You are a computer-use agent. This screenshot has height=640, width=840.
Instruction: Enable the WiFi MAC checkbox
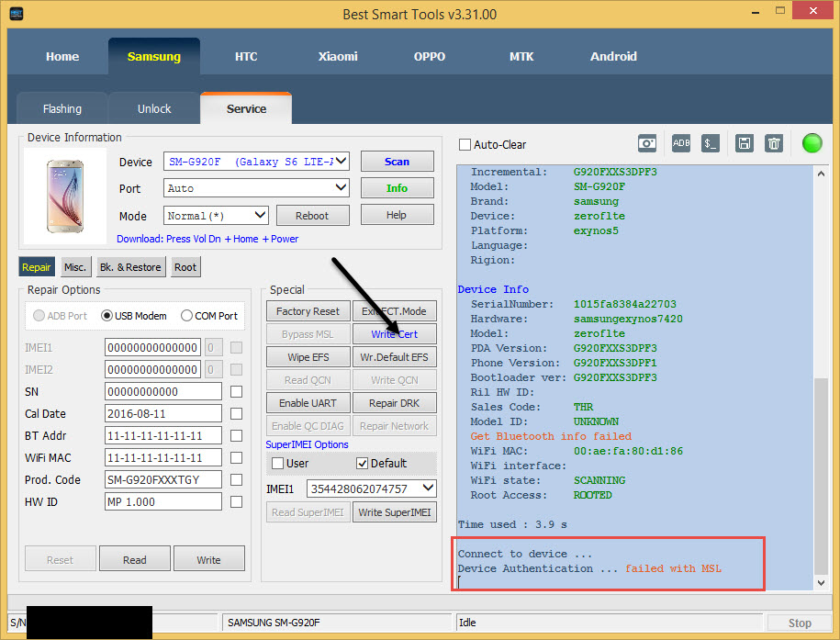point(236,458)
